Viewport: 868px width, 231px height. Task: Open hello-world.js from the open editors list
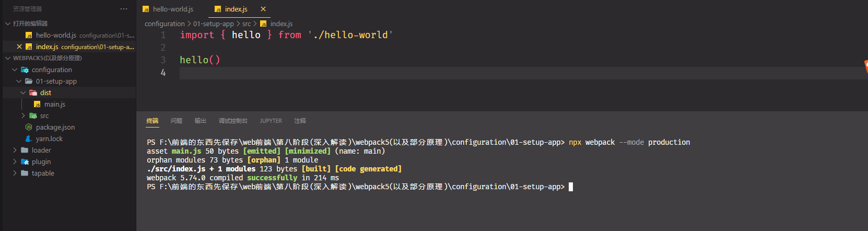(56, 35)
